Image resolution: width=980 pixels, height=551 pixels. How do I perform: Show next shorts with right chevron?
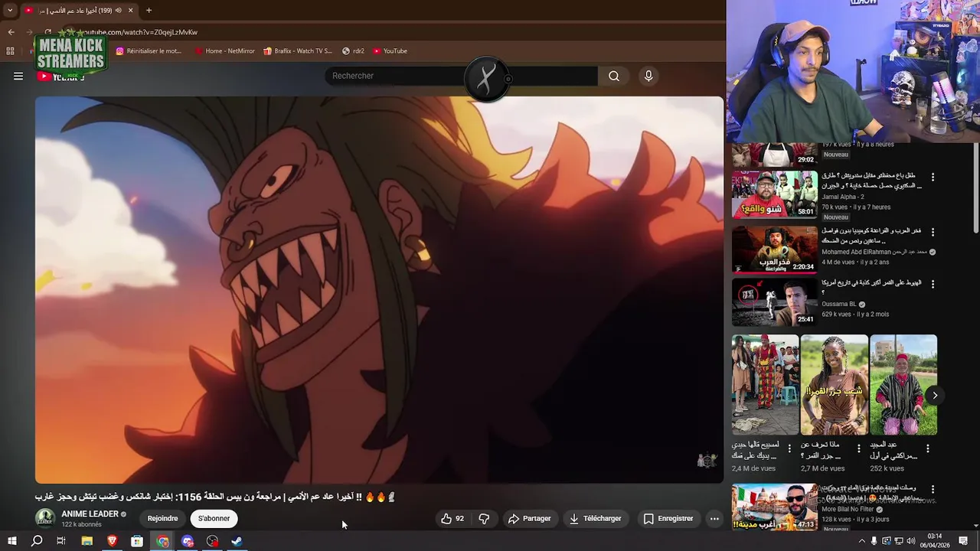pyautogui.click(x=935, y=396)
